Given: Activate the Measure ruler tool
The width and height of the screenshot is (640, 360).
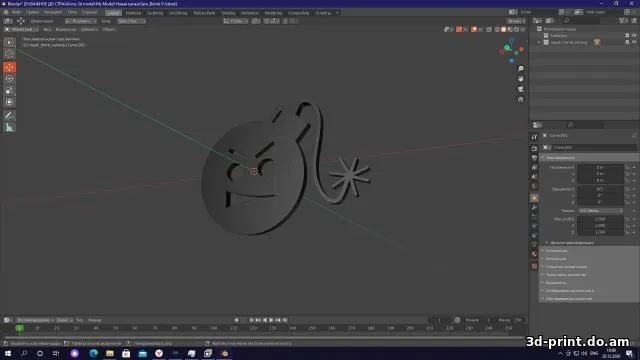Looking at the screenshot, I should [x=9, y=127].
